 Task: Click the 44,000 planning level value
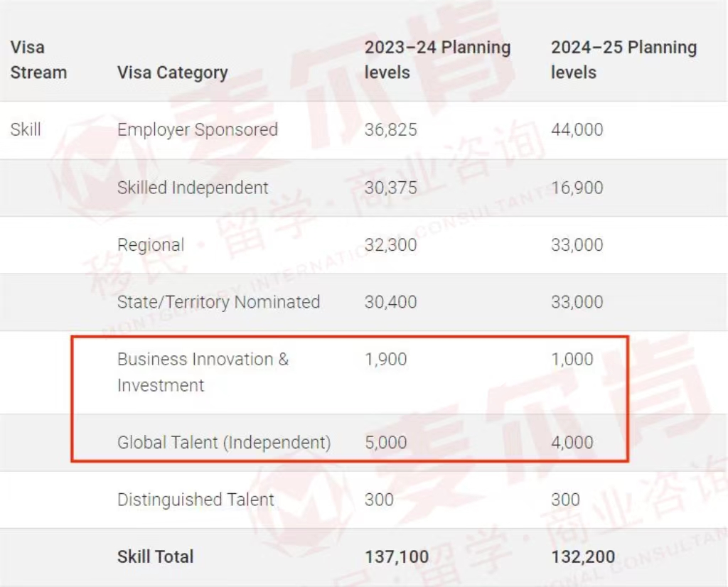[577, 130]
